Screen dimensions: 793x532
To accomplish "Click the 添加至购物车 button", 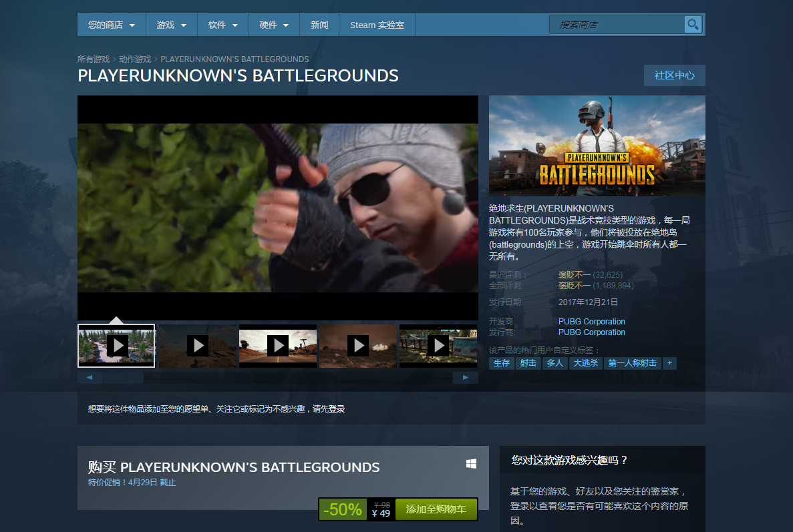I will click(x=436, y=509).
